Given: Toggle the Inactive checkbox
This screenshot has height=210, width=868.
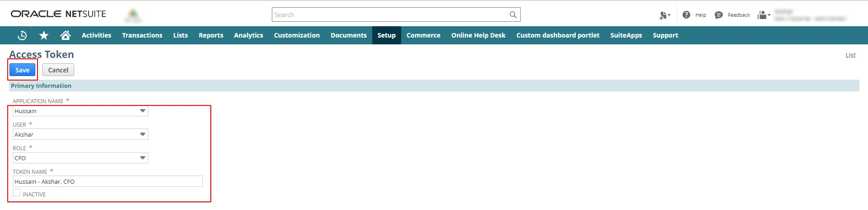Looking at the screenshot, I should pyautogui.click(x=17, y=193).
